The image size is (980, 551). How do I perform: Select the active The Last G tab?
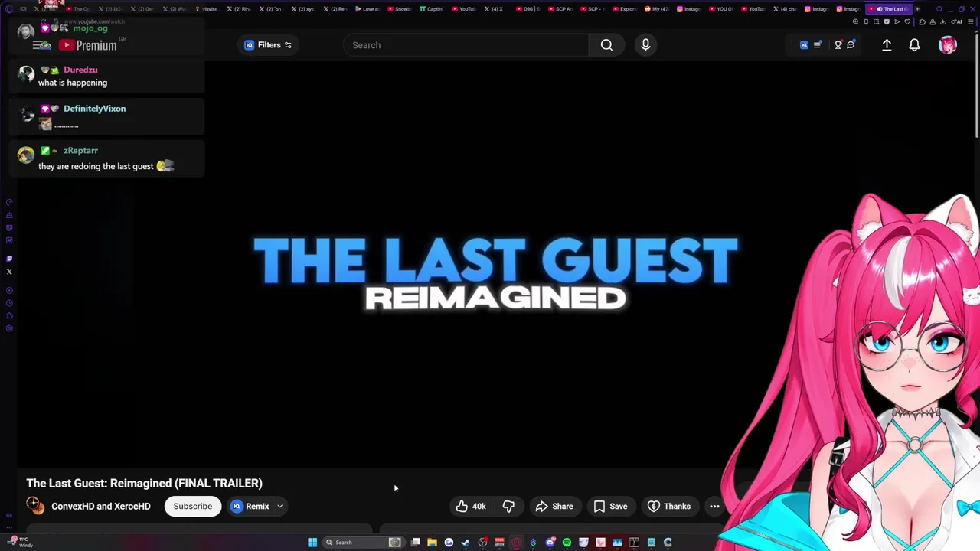point(890,9)
